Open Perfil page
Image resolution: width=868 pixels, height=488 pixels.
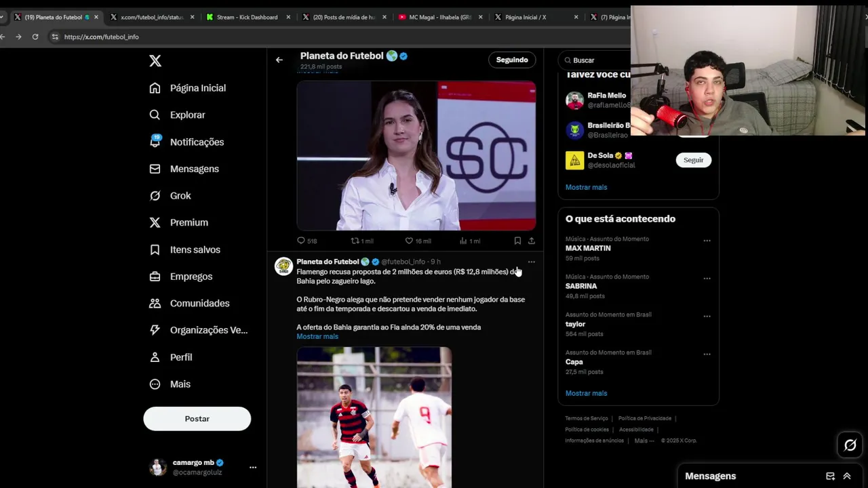pyautogui.click(x=170, y=357)
